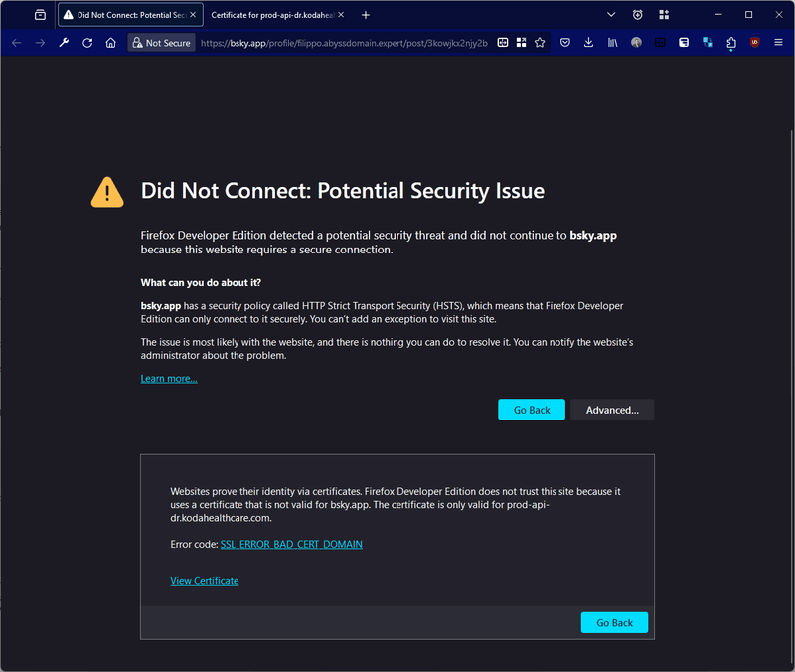This screenshot has width=795, height=672.
Task: Open developer tools wrench icon
Action: point(64,43)
